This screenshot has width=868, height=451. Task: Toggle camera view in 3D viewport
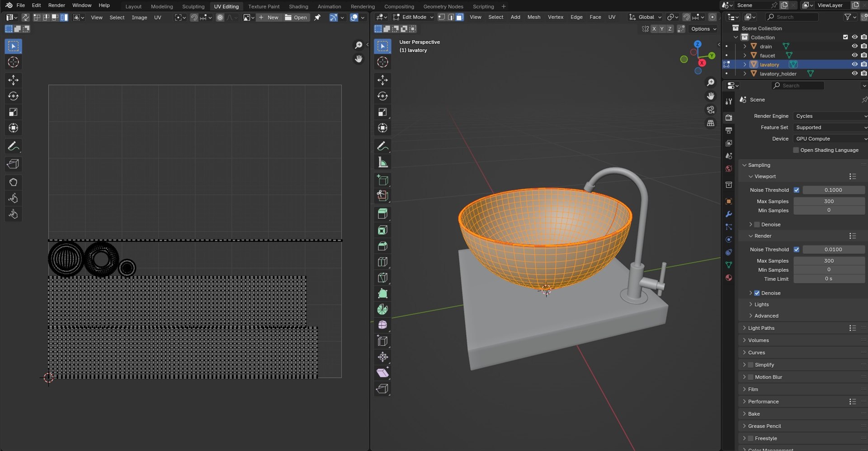tap(711, 110)
